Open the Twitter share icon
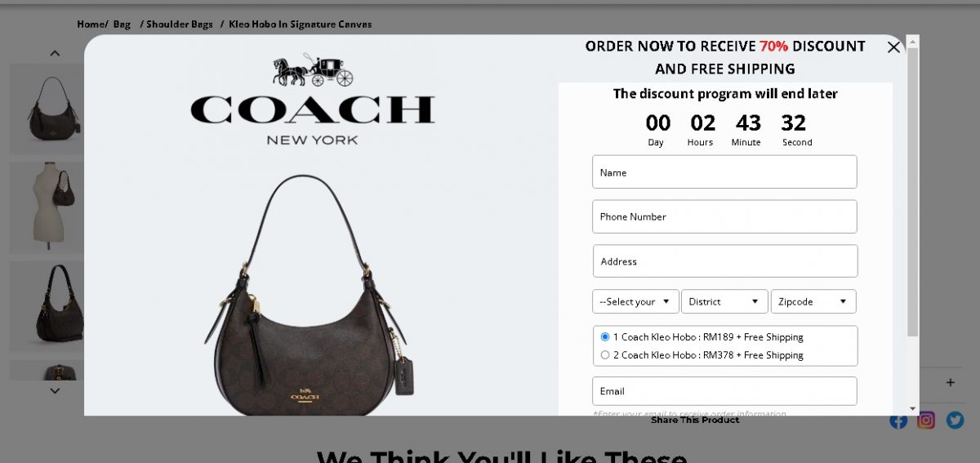The height and width of the screenshot is (463, 980). [x=955, y=421]
